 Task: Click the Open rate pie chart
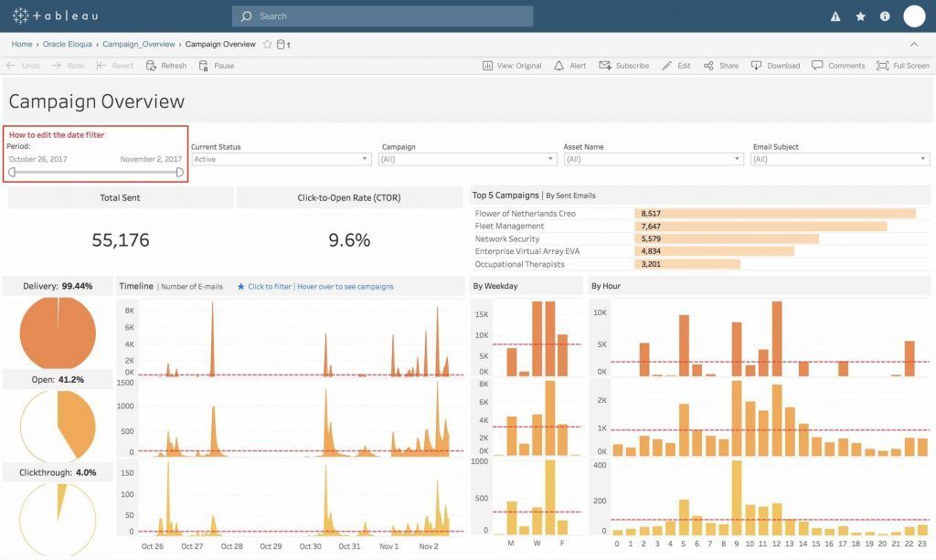point(58,426)
